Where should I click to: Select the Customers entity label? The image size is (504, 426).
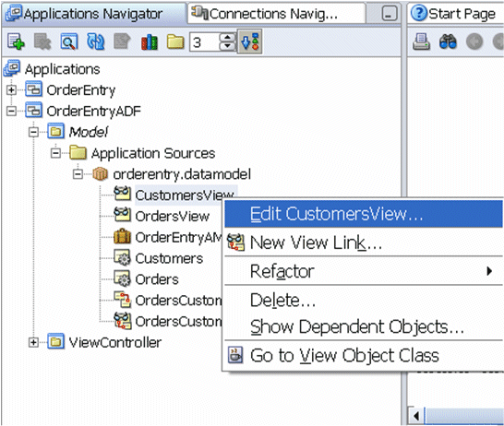tap(170, 258)
